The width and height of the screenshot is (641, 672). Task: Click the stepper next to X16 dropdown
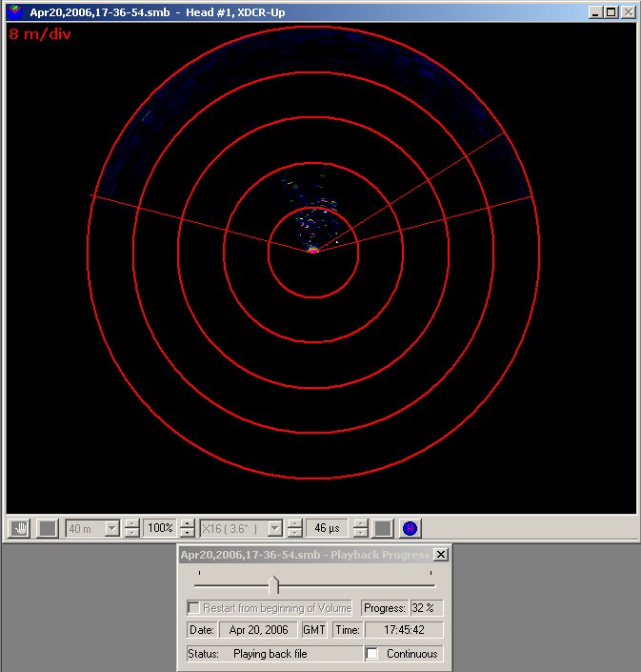pyautogui.click(x=294, y=528)
